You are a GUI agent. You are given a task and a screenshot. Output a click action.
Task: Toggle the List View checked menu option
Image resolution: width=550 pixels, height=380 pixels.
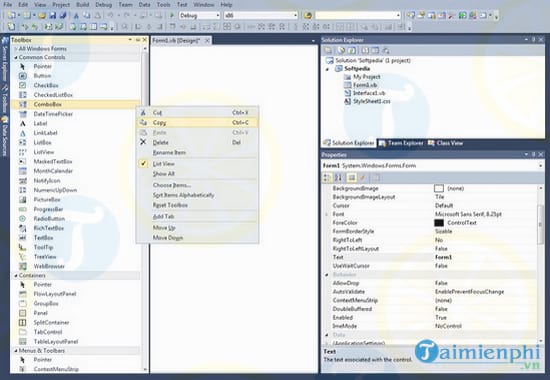[197, 164]
